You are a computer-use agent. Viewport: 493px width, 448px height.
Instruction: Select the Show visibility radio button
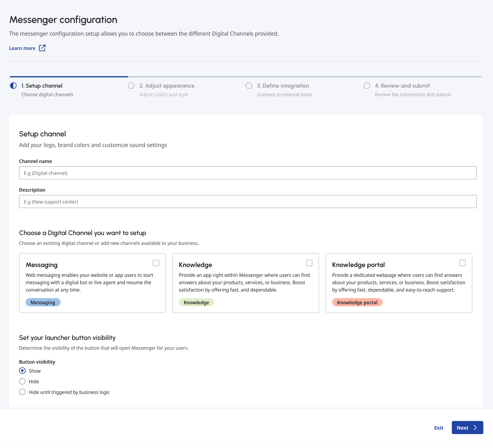click(22, 371)
